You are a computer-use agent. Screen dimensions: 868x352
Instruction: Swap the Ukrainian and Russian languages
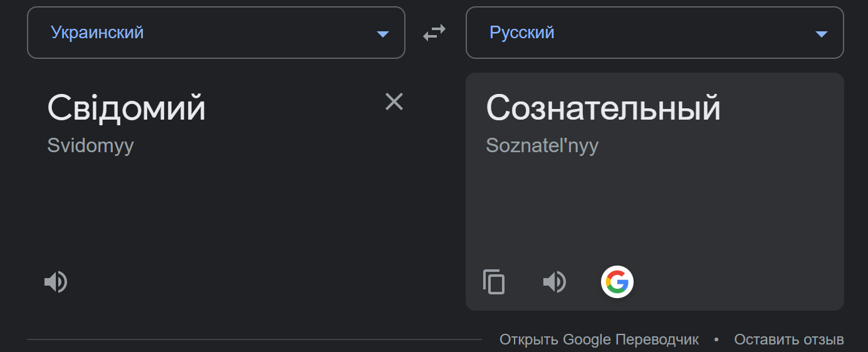(434, 33)
